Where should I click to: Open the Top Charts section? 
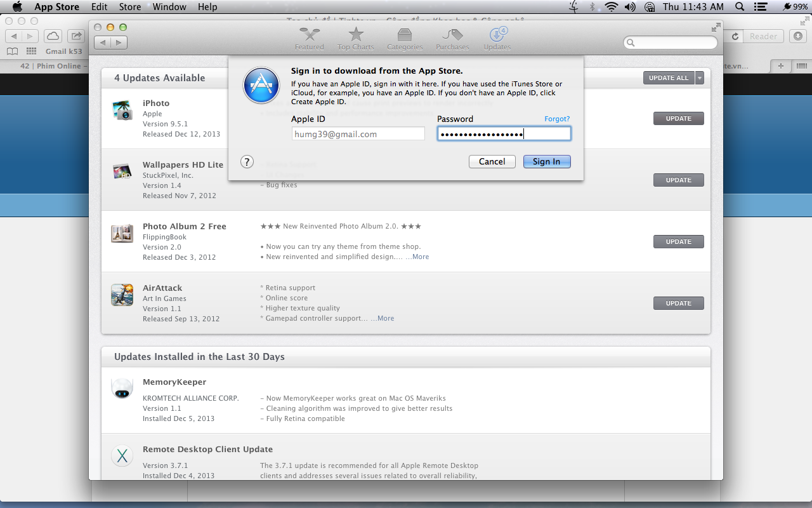point(356,39)
